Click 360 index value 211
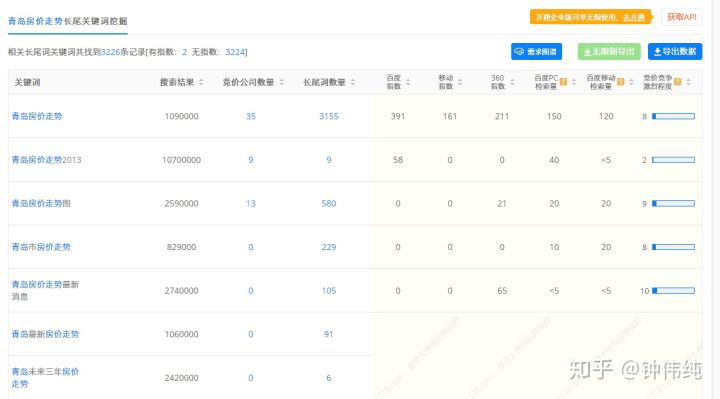 (x=502, y=116)
